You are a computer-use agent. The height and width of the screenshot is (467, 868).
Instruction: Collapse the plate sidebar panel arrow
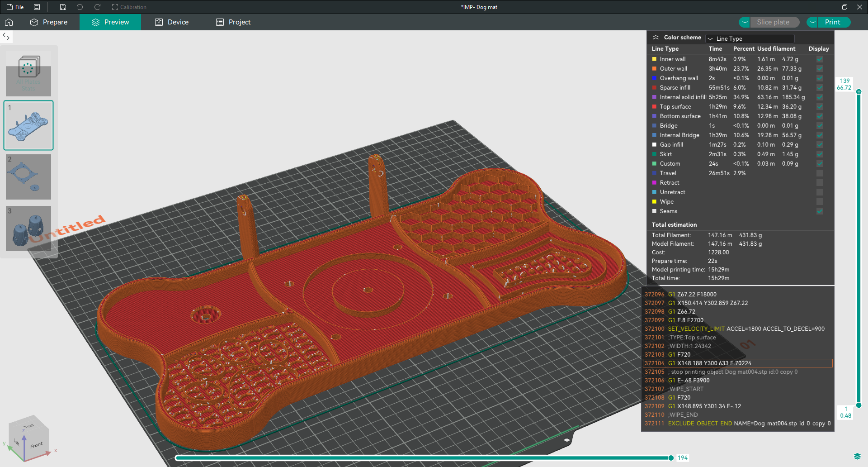[6, 37]
